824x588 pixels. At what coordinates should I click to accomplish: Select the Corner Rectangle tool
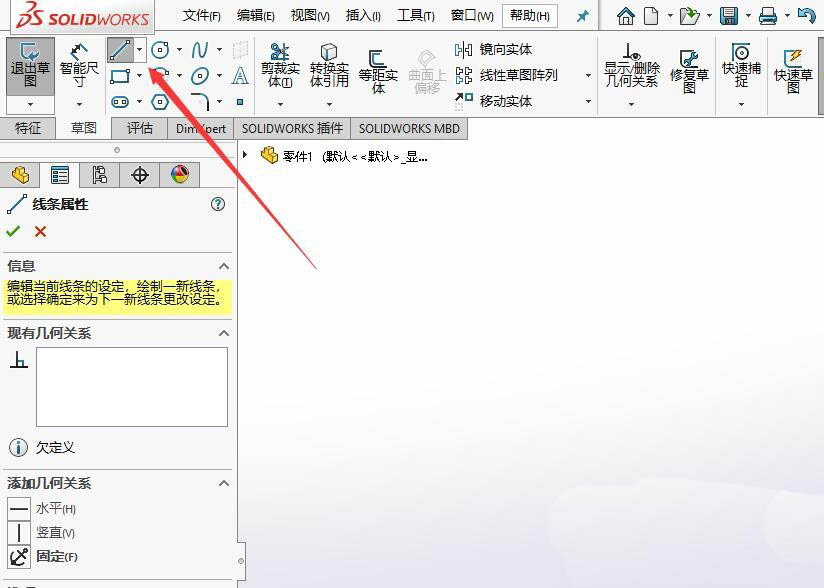tap(120, 76)
